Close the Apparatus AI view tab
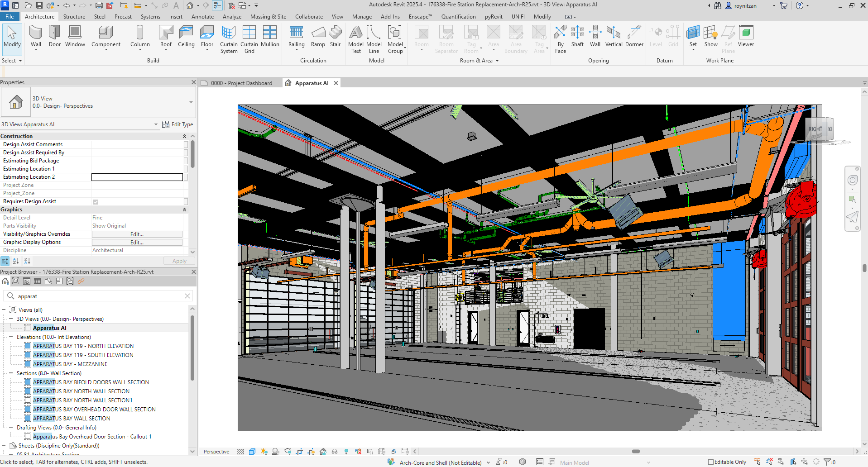Image resolution: width=868 pixels, height=467 pixels. [336, 83]
